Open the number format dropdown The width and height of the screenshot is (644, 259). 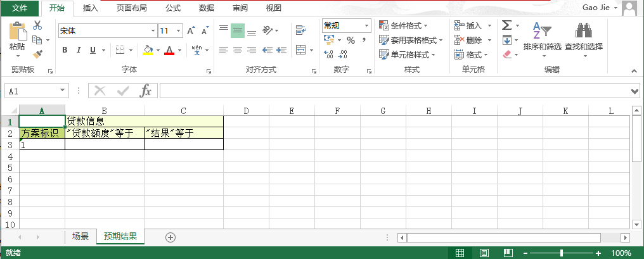[x=366, y=25]
